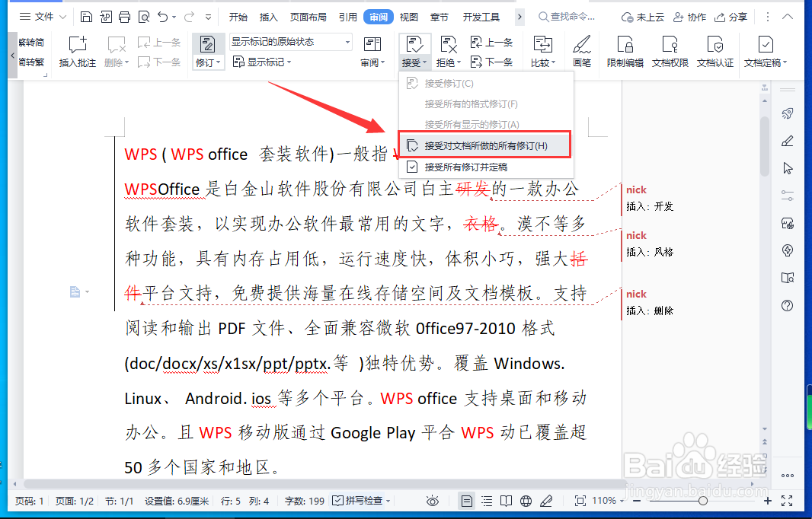The height and width of the screenshot is (519, 812).
Task: Click the 拒绝 reject icon
Action: 448,44
